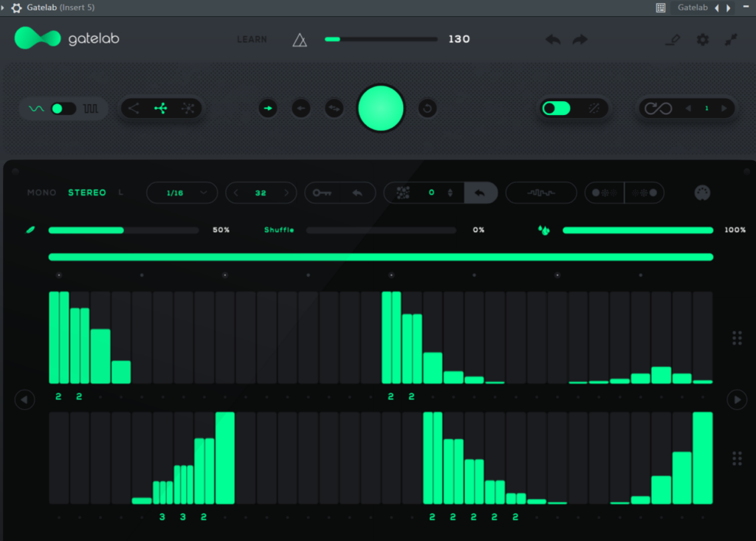Open the color palette icon
Image resolution: width=756 pixels, height=541 pixels.
click(x=702, y=193)
